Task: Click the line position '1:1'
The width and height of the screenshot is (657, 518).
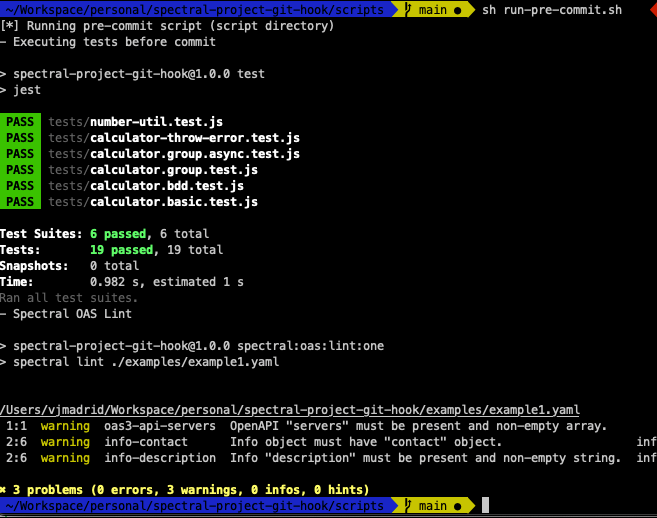Action: click(x=16, y=426)
